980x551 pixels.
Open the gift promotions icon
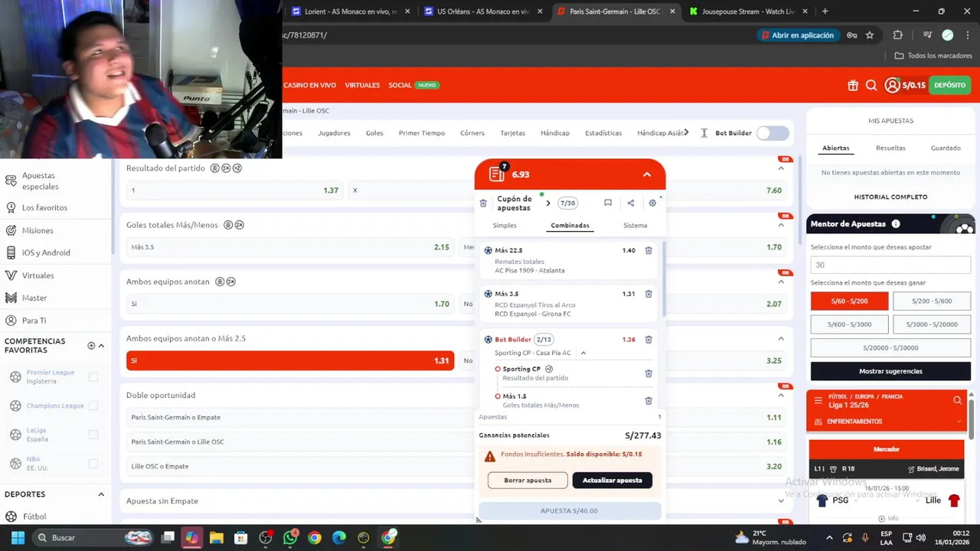(853, 86)
